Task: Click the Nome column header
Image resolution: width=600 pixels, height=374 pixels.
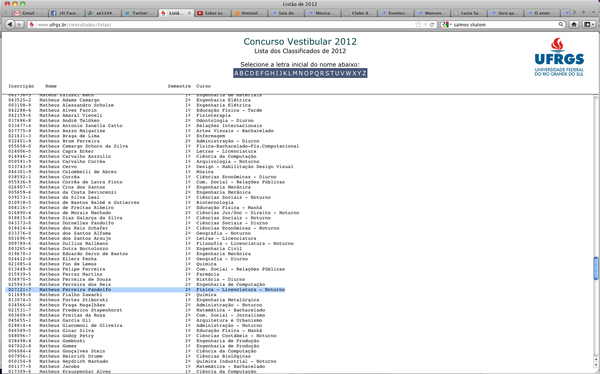Action: [51, 86]
